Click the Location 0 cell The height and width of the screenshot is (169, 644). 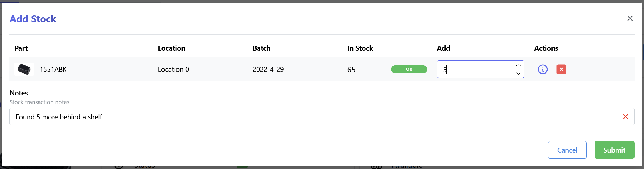[x=173, y=70]
